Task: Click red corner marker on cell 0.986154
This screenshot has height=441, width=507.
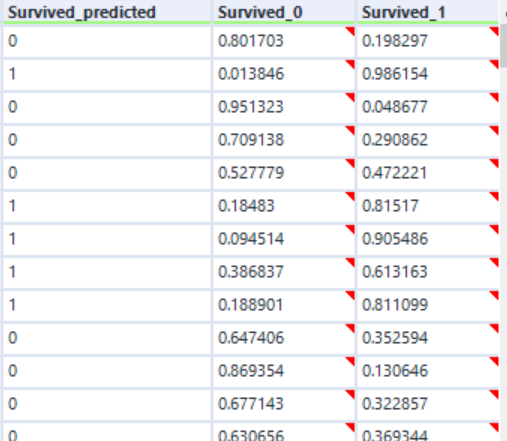Action: pos(494,64)
